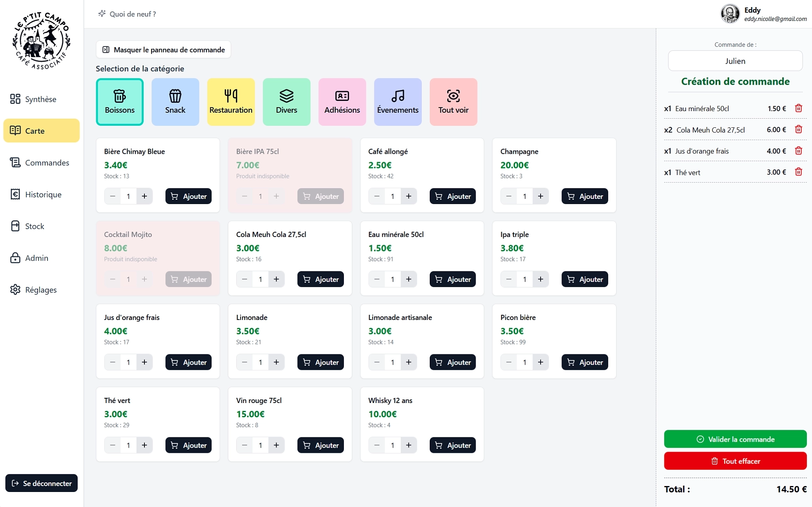Hide the order panel
This screenshot has height=507, width=812.
163,50
